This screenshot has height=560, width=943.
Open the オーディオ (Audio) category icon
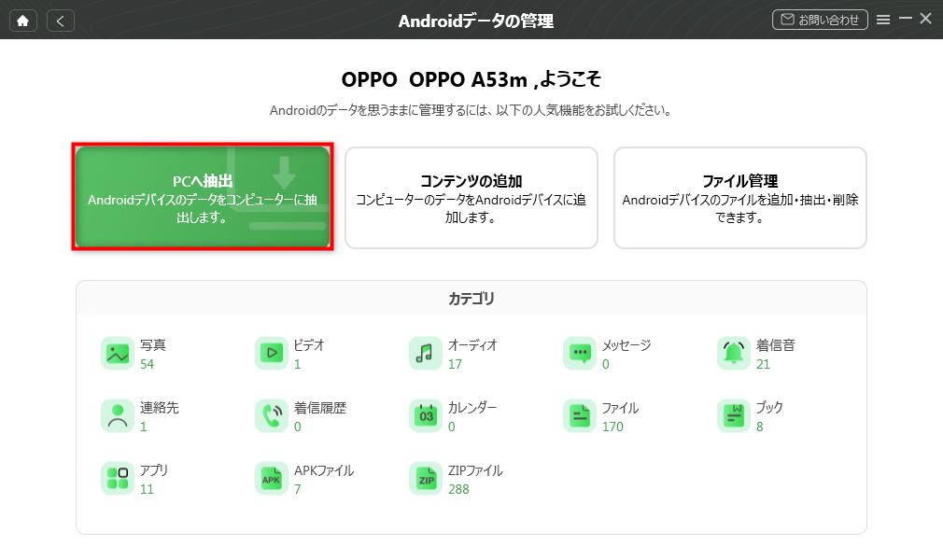click(x=425, y=354)
